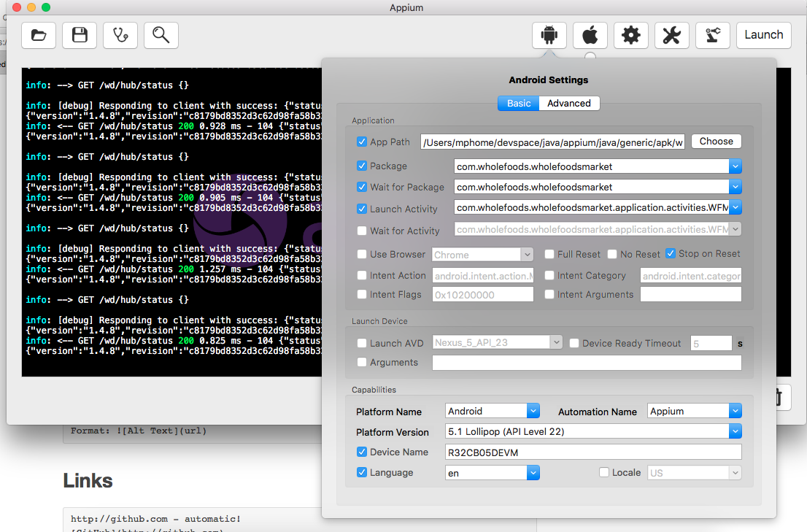Uncheck the App Path checkbox

click(362, 142)
